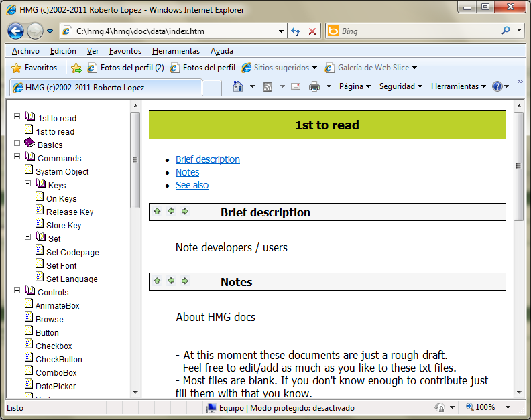This screenshot has height=420, width=531.
Task: Click the Add to favorites bar icon
Action: 76,68
